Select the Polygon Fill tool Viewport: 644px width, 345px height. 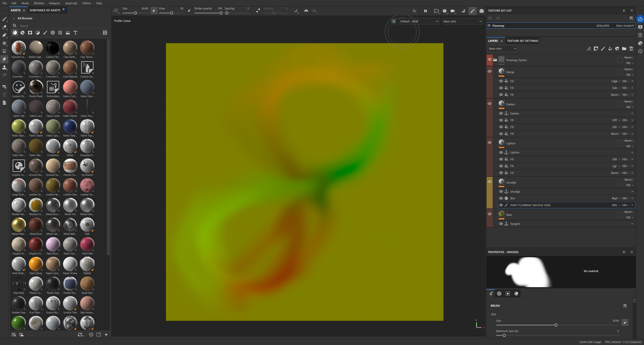[x=5, y=51]
